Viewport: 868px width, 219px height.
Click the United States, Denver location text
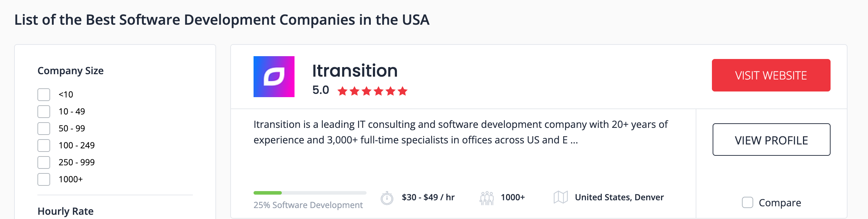pos(619,197)
